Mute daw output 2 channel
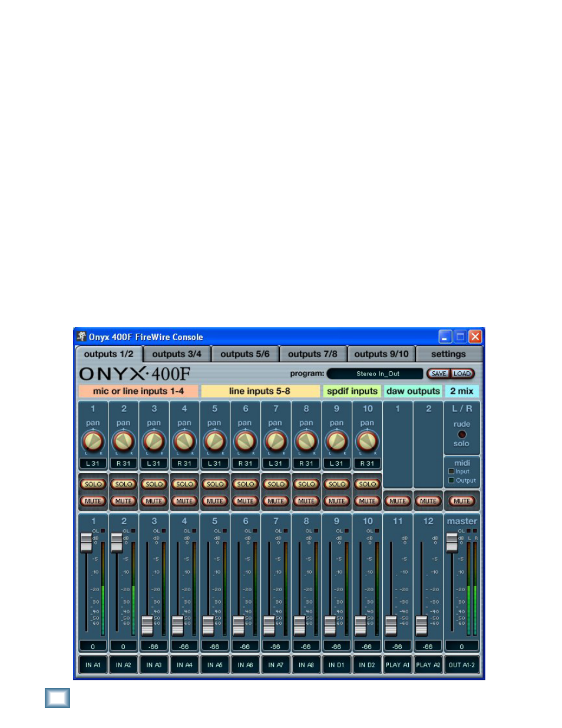The width and height of the screenshot is (562, 728). point(428,501)
